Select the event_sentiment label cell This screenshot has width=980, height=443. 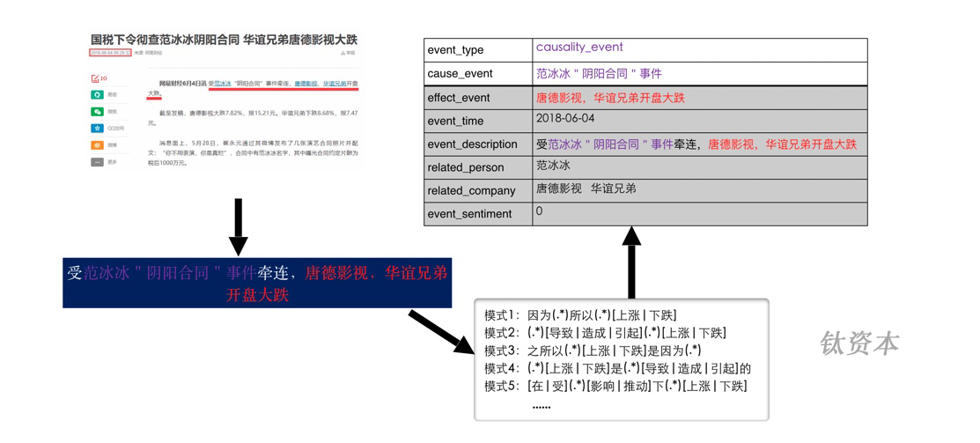point(477,214)
